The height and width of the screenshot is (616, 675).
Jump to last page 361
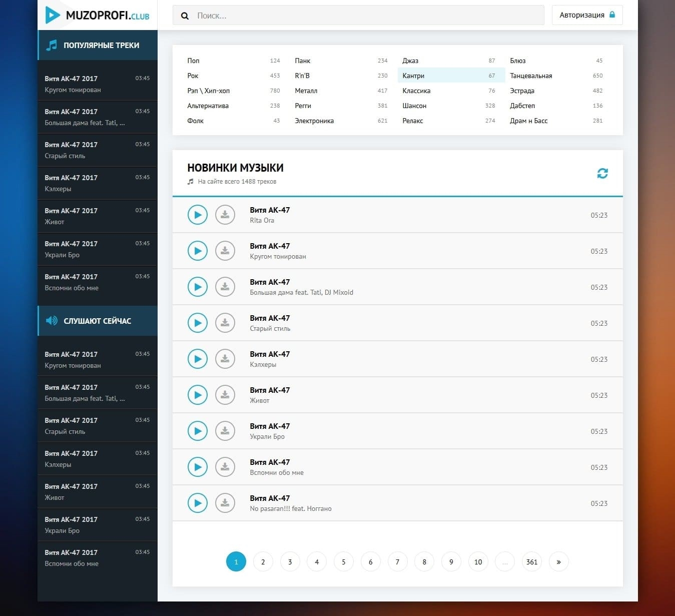[532, 562]
